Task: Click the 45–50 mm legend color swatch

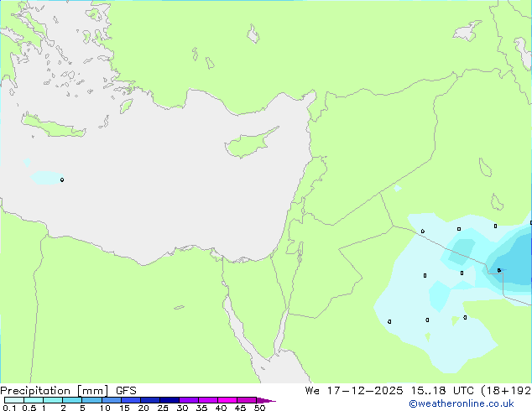Action: tap(247, 400)
